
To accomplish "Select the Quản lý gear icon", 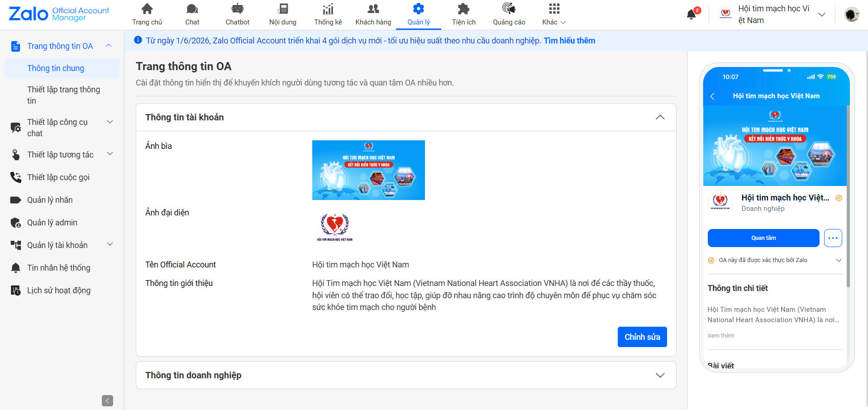I will [419, 9].
